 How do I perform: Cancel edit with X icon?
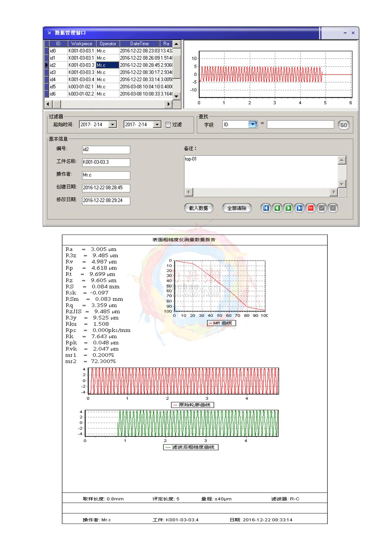[x=333, y=208]
